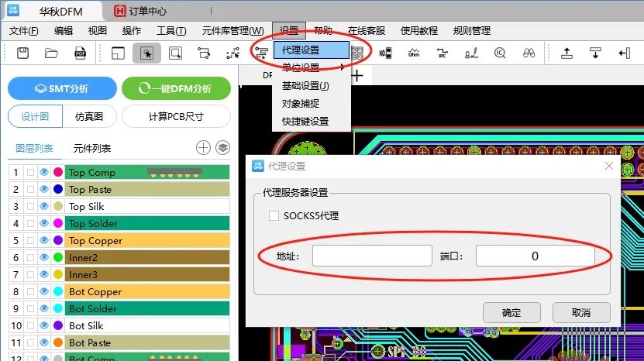644x361 pixels.
Task: Check the Top Copper layer checkbox
Action: tap(30, 240)
